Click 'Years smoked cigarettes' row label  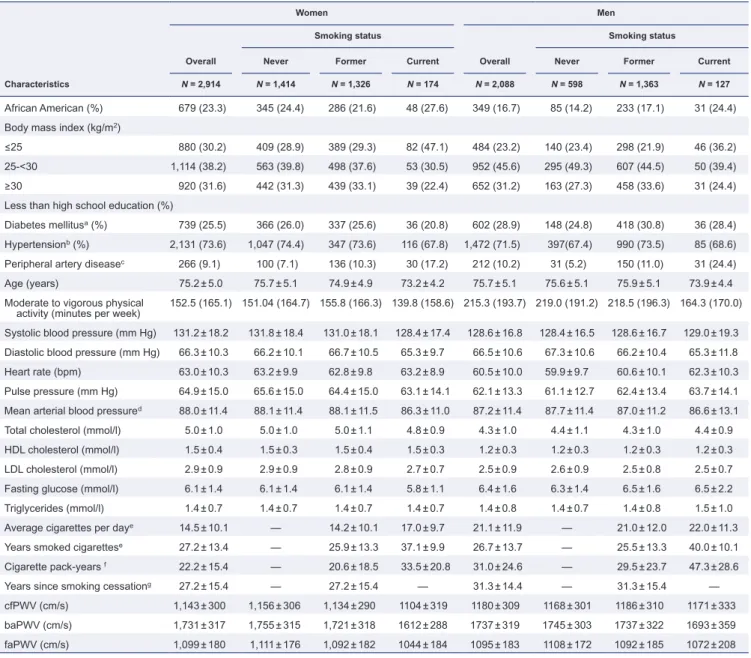(63, 547)
